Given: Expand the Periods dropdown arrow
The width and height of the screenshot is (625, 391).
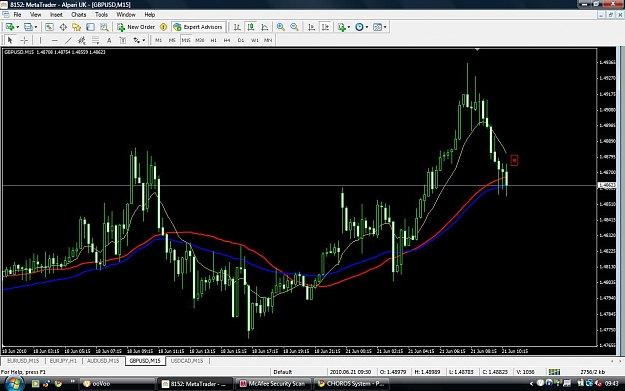Looking at the screenshot, I should (367, 27).
